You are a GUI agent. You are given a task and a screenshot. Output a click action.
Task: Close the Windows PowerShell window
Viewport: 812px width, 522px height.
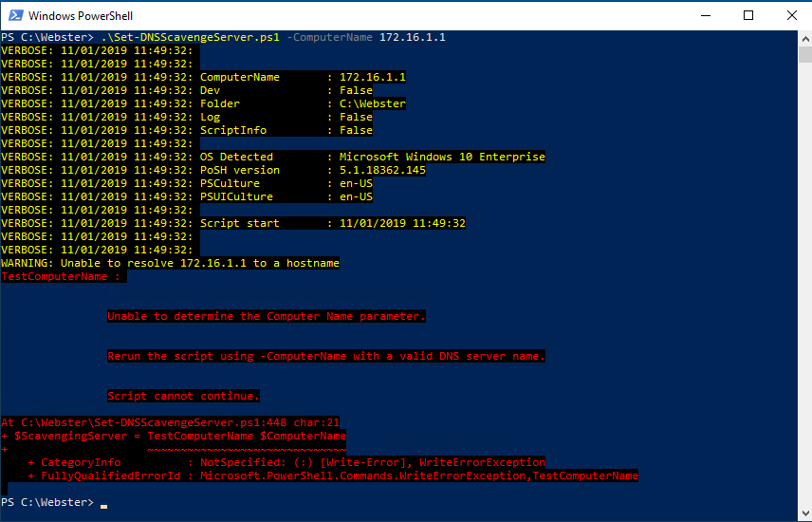(790, 15)
